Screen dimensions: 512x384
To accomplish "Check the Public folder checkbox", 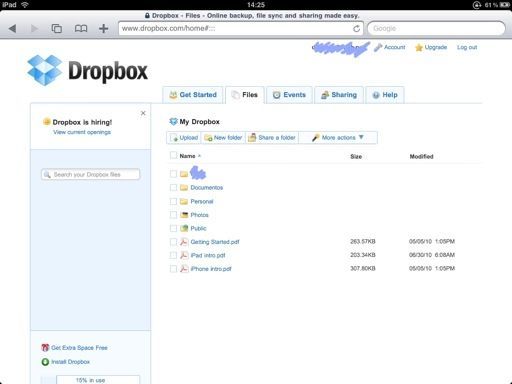I will [x=173, y=228].
